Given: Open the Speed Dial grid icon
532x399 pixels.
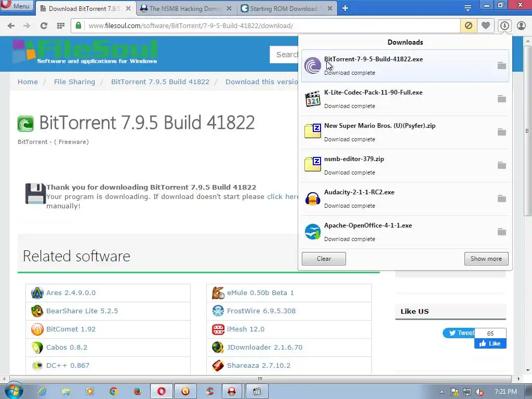Looking at the screenshot, I should (x=61, y=26).
